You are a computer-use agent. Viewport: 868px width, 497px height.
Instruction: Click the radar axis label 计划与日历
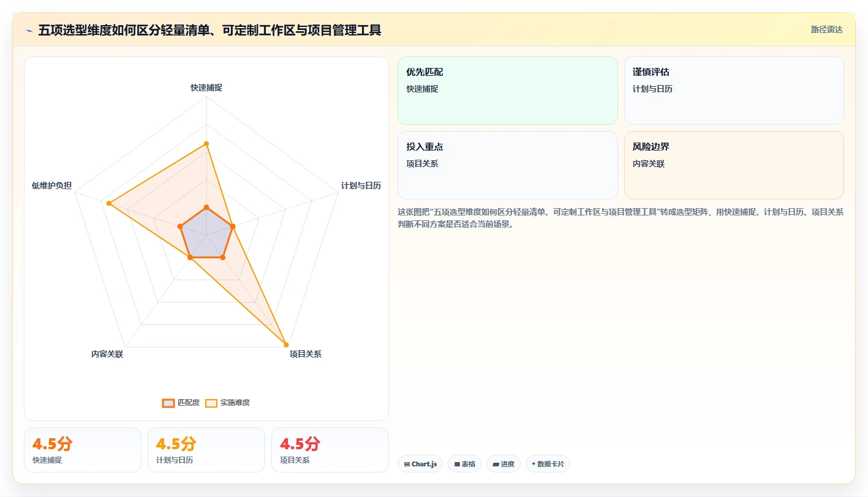361,185
